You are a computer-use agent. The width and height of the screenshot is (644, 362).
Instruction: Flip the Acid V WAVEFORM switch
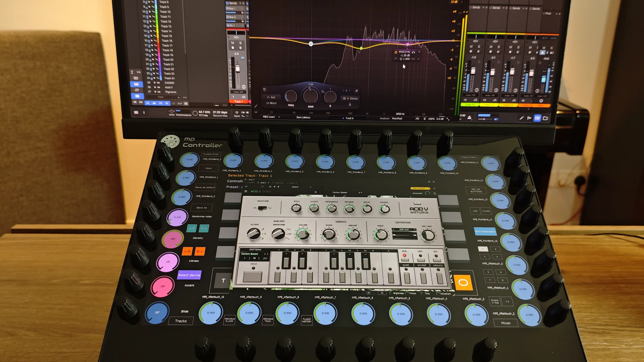(262, 208)
